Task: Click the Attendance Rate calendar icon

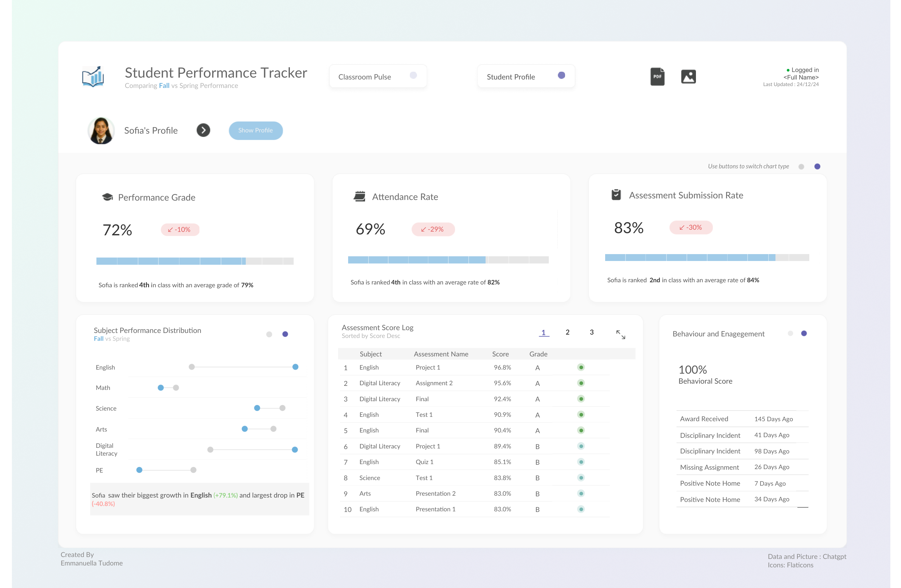Action: click(x=359, y=197)
